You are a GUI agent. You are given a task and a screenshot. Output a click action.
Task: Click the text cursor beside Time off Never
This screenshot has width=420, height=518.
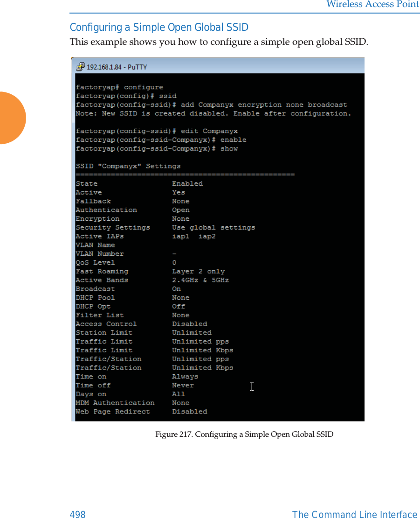coord(252,386)
